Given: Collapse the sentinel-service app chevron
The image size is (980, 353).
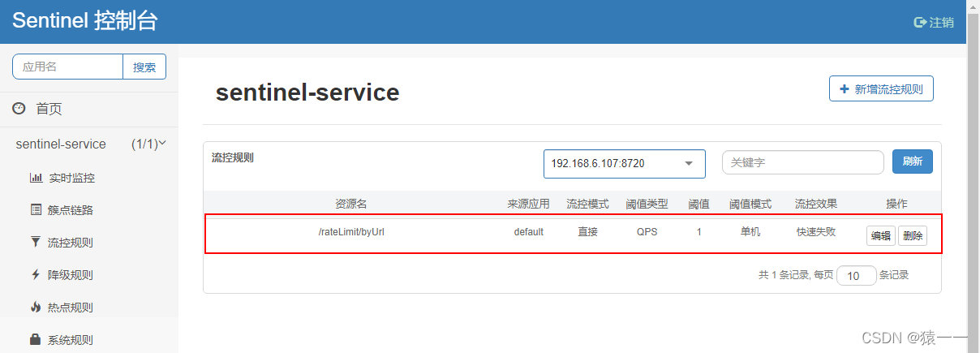Looking at the screenshot, I should (162, 143).
